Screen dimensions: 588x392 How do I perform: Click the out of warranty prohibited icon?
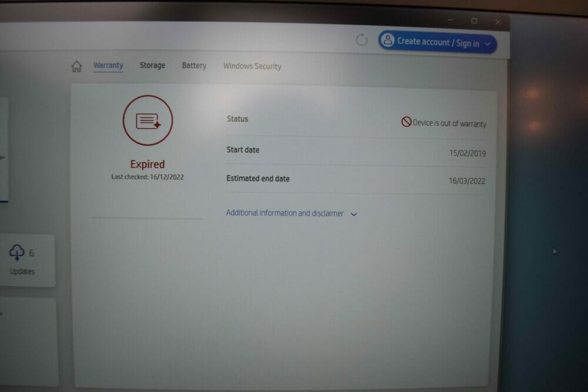pos(406,122)
